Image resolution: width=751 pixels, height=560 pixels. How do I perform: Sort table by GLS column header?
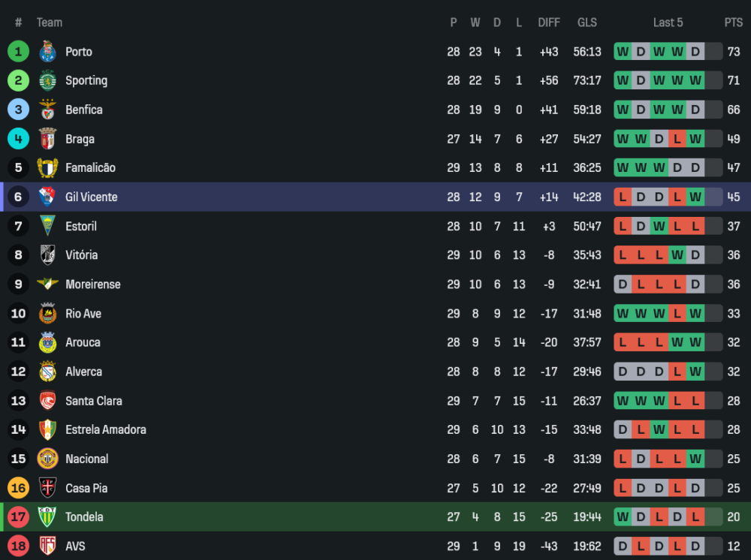[x=587, y=23]
